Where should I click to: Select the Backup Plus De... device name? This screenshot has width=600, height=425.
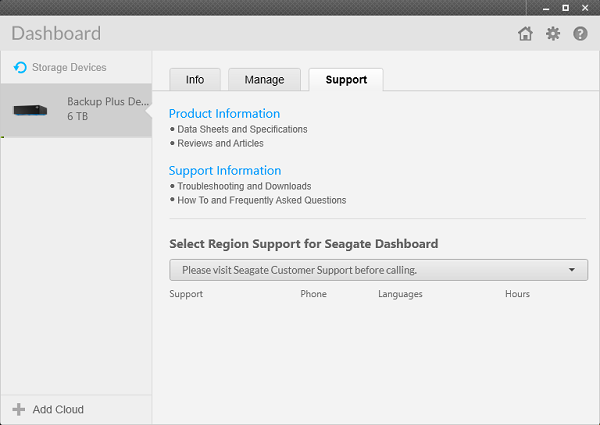coord(108,102)
